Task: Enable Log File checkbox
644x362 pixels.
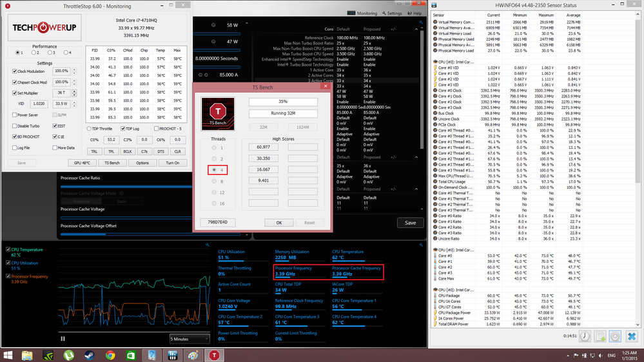Action: tap(15, 148)
